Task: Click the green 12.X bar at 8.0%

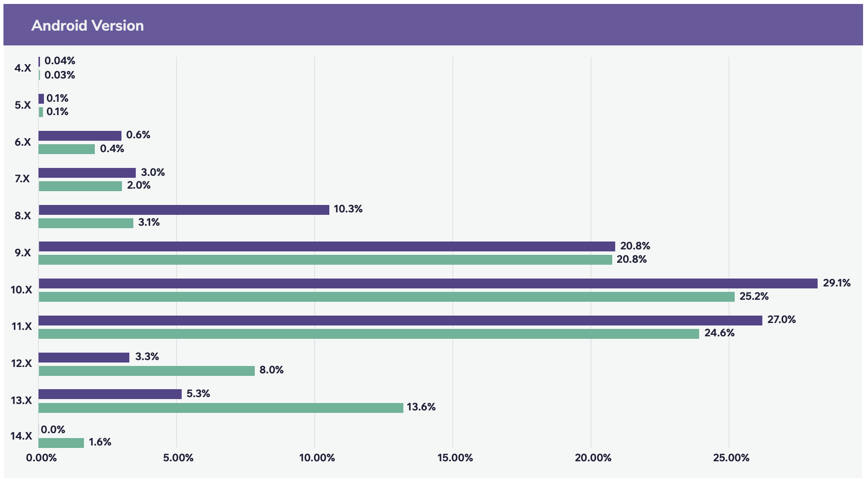Action: click(x=147, y=371)
